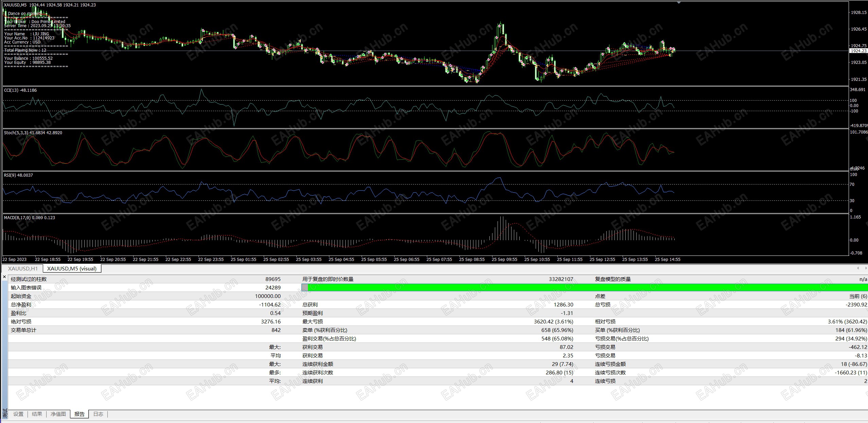
Task: Click the largest loss trade value -462.12
Action: pos(858,347)
